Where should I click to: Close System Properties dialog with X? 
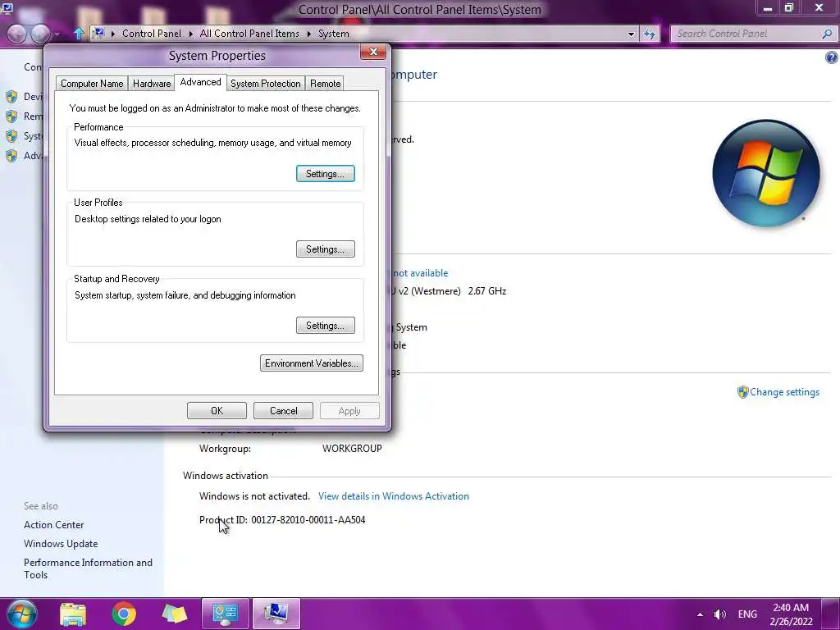click(373, 52)
